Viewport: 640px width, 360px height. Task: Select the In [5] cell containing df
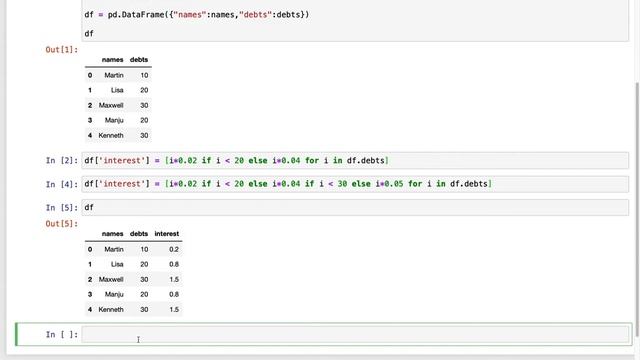click(355, 207)
